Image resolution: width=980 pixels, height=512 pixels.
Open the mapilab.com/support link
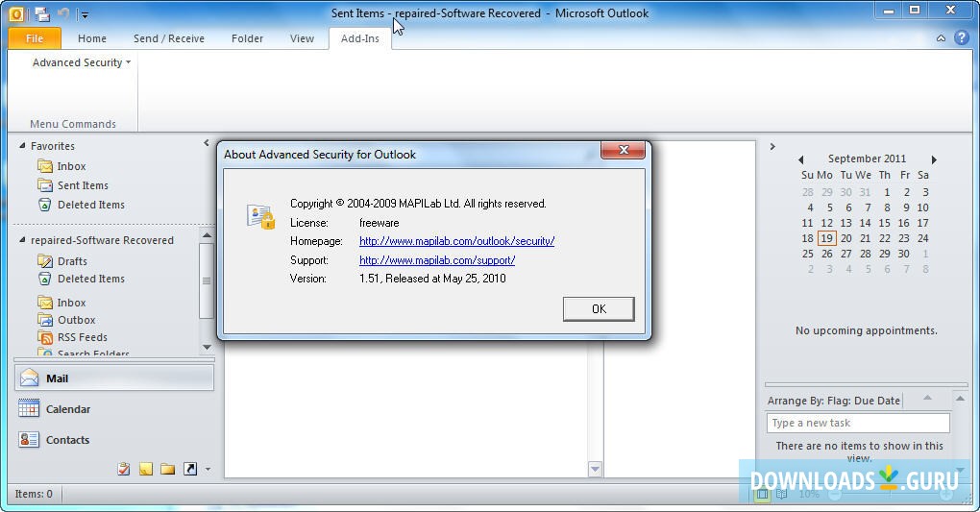(437, 260)
